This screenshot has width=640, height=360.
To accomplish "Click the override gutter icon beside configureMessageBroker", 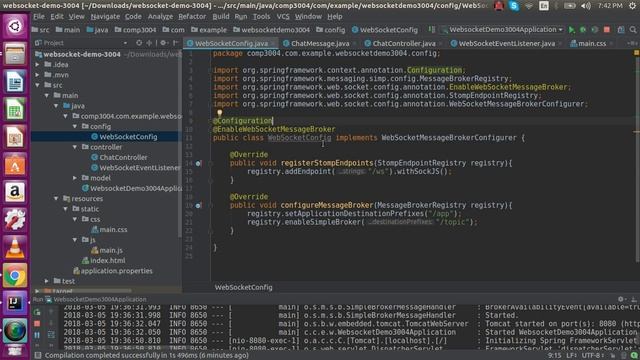I will [198, 205].
